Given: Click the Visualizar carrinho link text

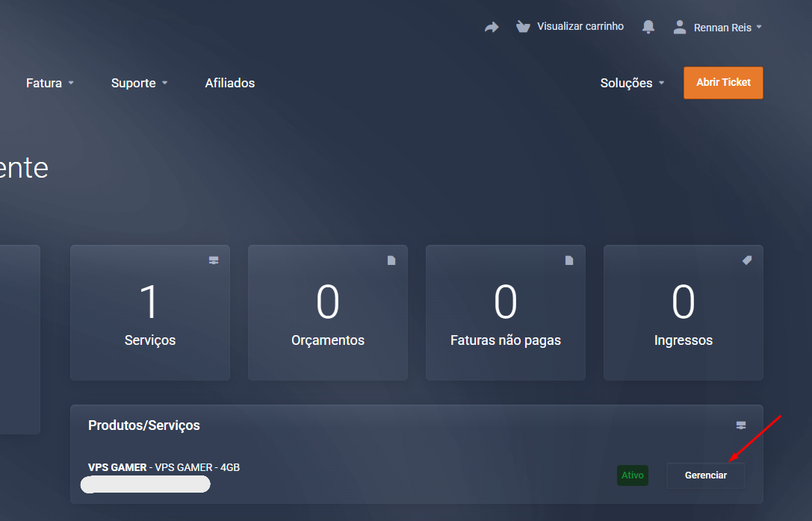Looking at the screenshot, I should tap(580, 26).
